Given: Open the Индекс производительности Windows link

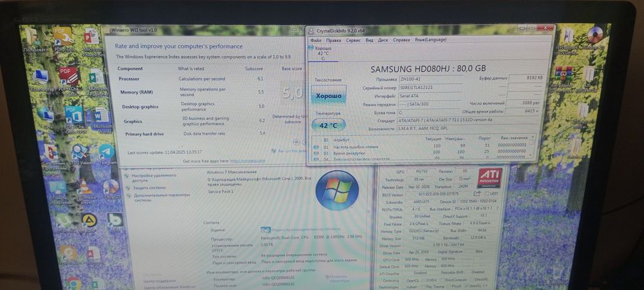Looking at the screenshot, I should click(306, 229).
